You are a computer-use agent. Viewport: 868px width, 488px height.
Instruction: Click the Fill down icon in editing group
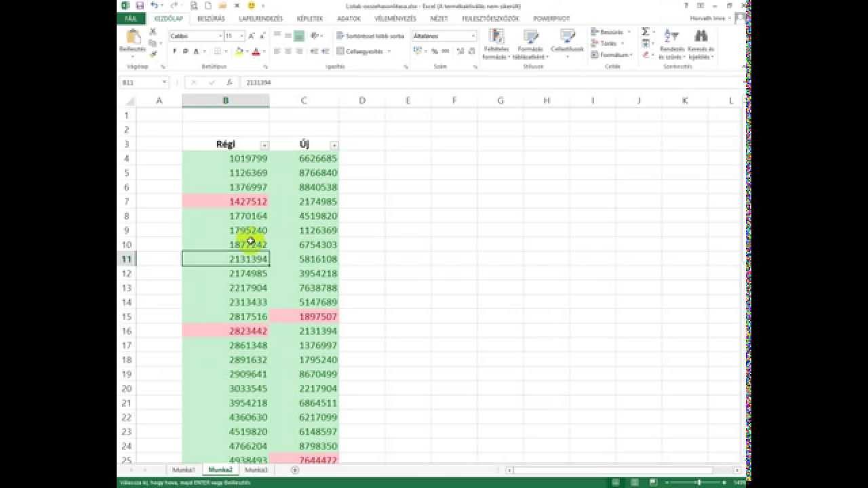(645, 43)
